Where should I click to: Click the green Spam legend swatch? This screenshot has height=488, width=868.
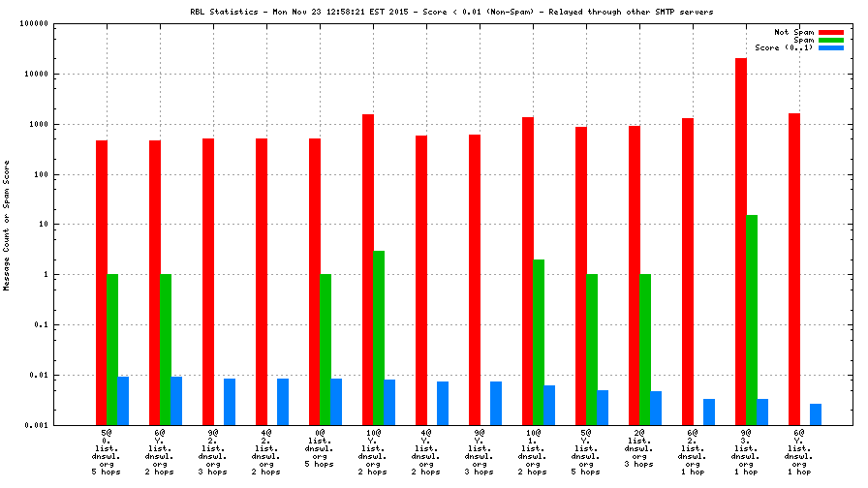(831, 40)
